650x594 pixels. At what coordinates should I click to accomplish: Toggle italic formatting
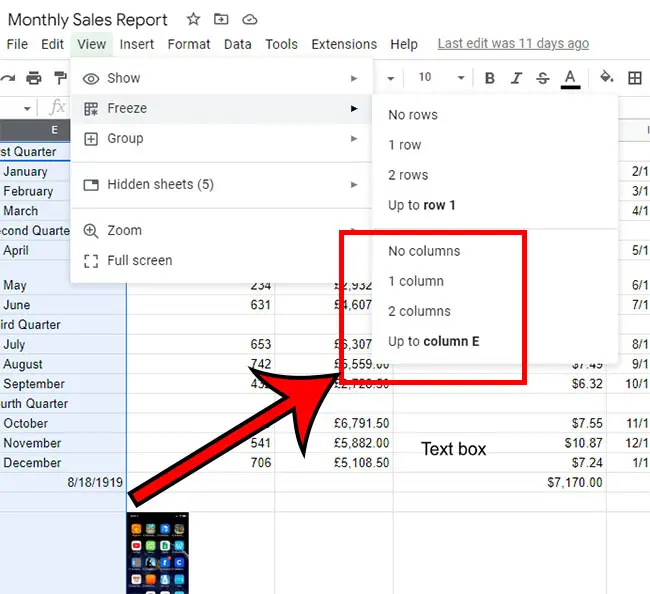coord(517,78)
